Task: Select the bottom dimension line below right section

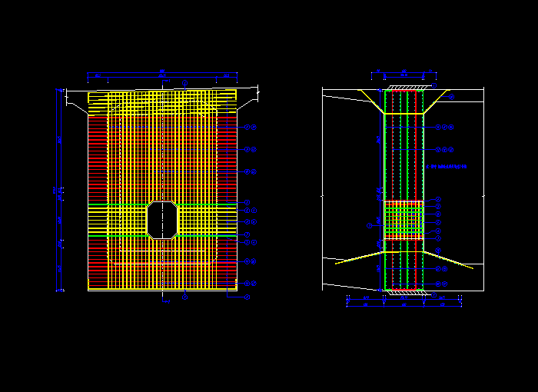Action: 404,305
